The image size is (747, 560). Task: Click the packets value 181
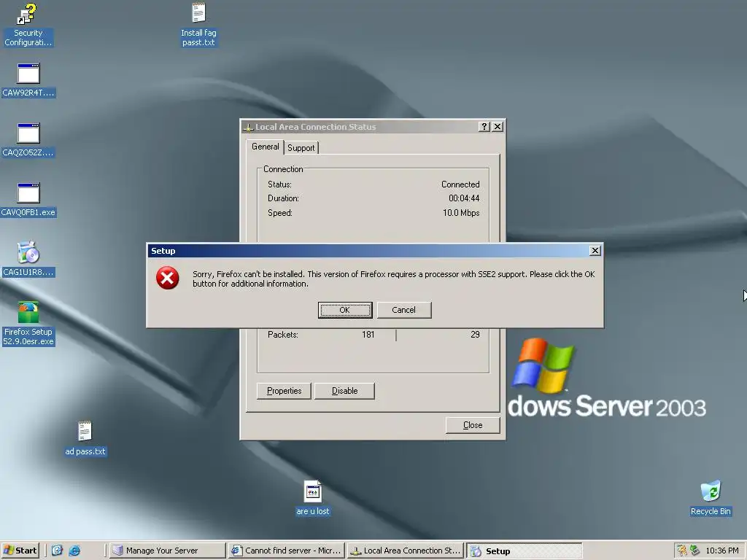[368, 335]
